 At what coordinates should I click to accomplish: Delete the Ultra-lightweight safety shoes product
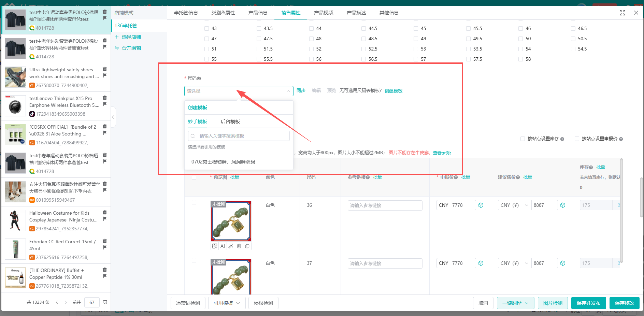click(105, 69)
